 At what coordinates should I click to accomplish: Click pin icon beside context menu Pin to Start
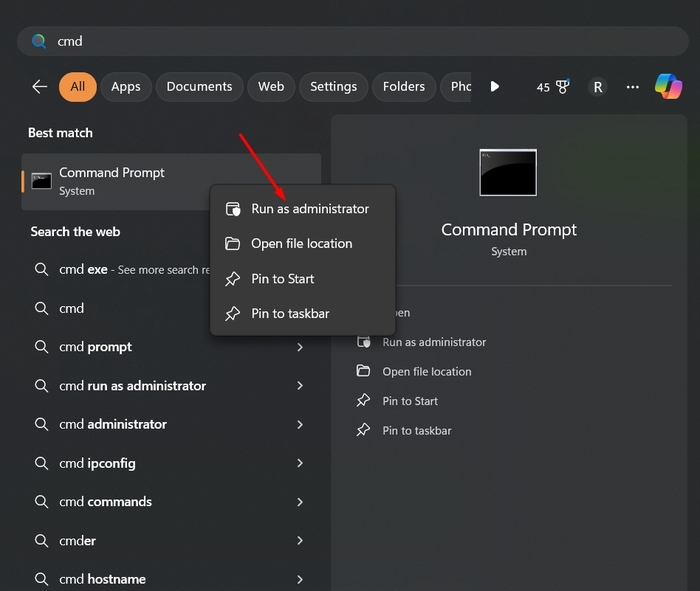[x=232, y=279]
